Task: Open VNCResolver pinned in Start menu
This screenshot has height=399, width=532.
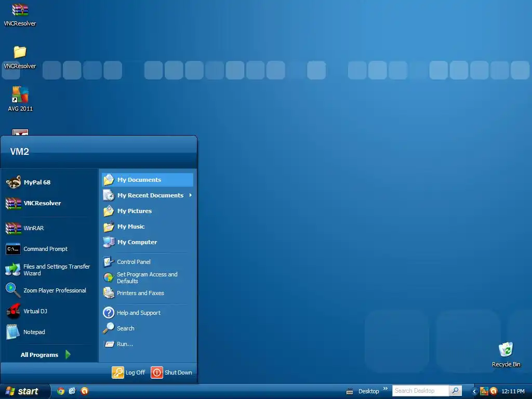Action: 49,203
